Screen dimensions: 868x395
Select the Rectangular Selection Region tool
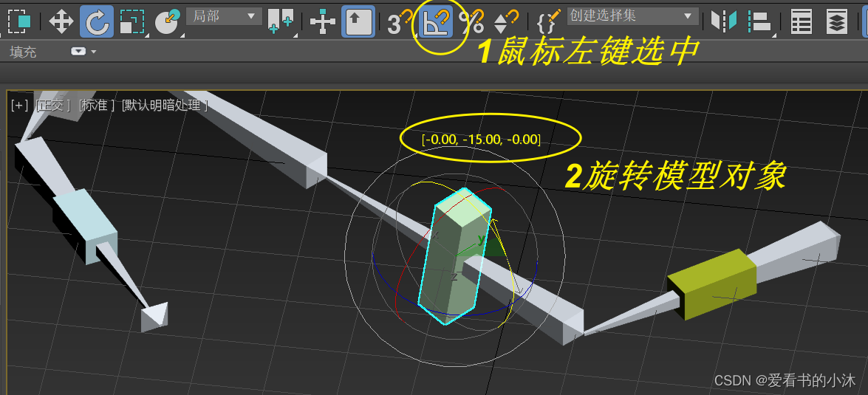click(x=19, y=21)
